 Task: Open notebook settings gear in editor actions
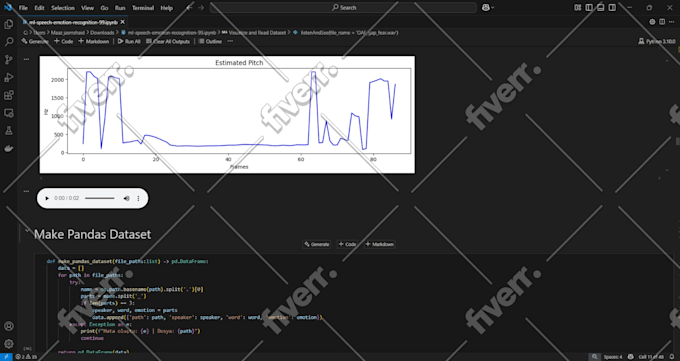click(652, 22)
